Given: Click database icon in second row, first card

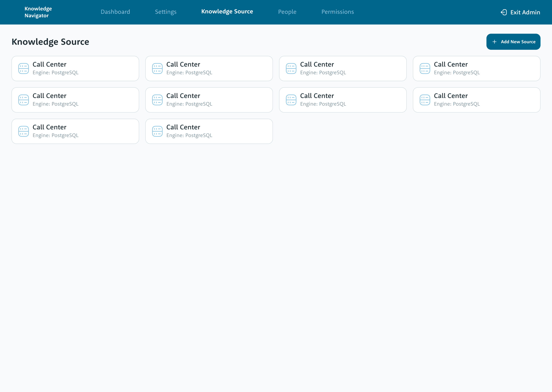Looking at the screenshot, I should [x=24, y=100].
